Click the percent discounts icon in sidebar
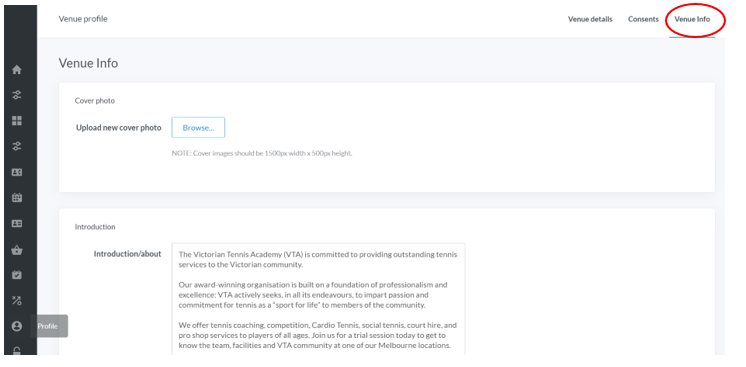This screenshot has height=367, width=746. tap(17, 300)
